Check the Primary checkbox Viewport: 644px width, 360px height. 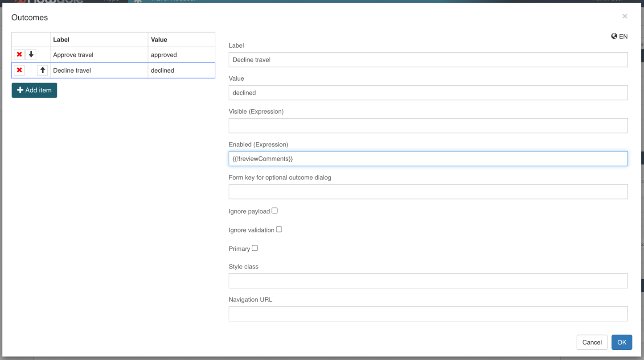coord(255,248)
